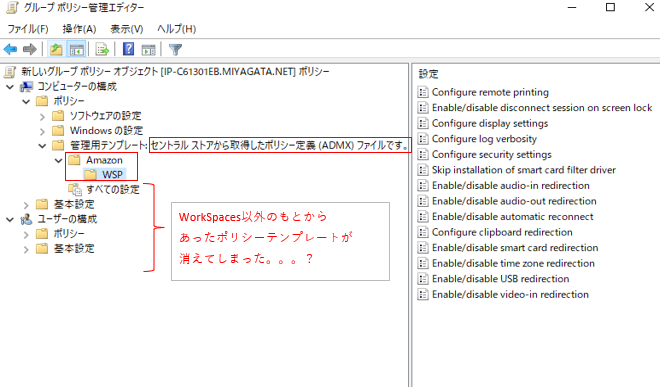This screenshot has width=660, height=387.
Task: Open the ファイル(F) menu
Action: point(28,29)
